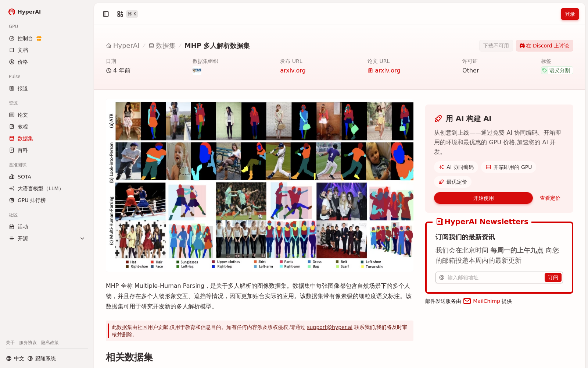
Task: Click the 登录 login button
Action: click(x=570, y=14)
